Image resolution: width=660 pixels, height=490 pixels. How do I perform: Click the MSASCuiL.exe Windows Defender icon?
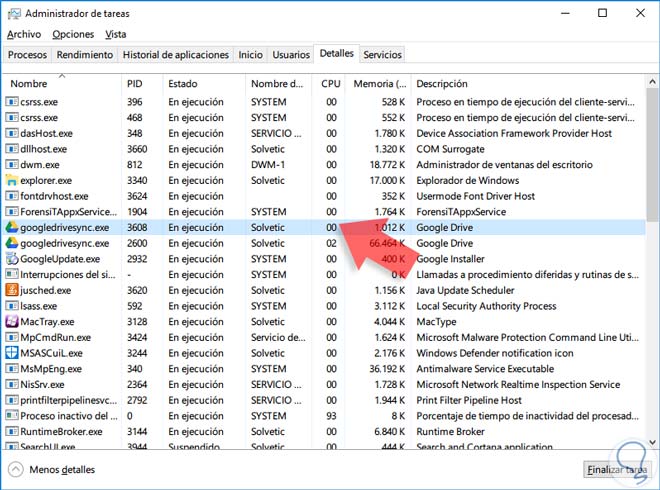pos(12,353)
